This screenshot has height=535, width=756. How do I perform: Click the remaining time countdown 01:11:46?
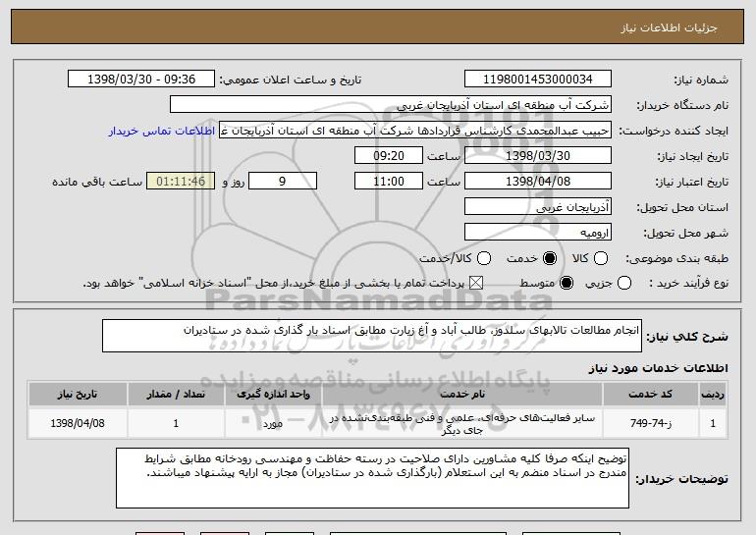click(x=181, y=182)
